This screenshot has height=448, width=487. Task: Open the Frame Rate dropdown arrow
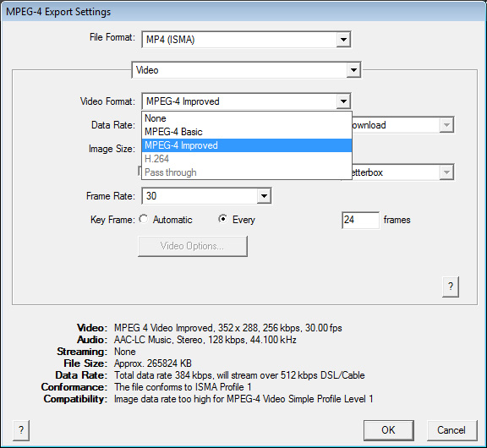264,196
